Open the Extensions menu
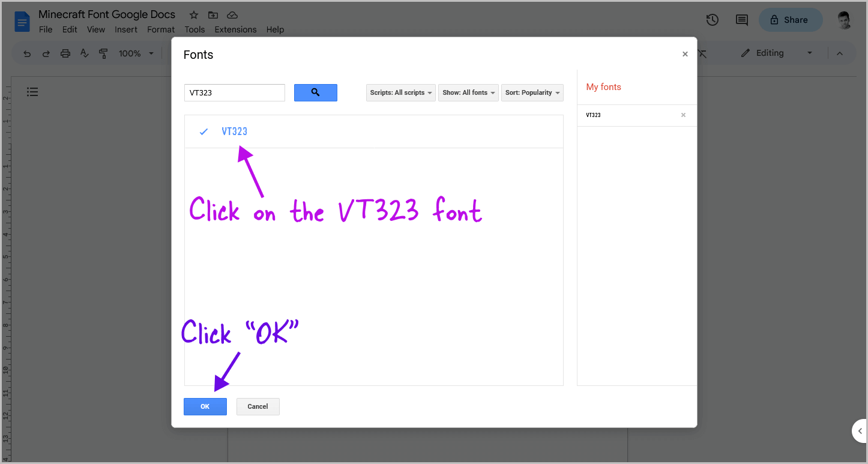 (235, 29)
